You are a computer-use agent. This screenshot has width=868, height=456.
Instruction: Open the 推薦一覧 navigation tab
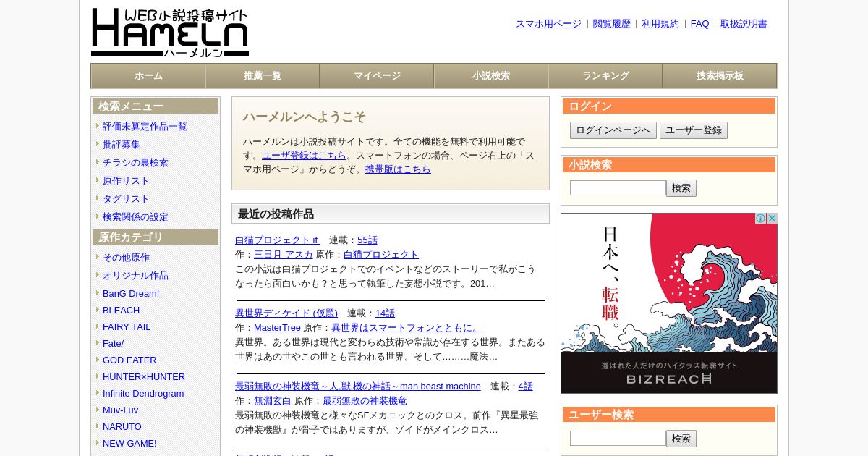263,76
